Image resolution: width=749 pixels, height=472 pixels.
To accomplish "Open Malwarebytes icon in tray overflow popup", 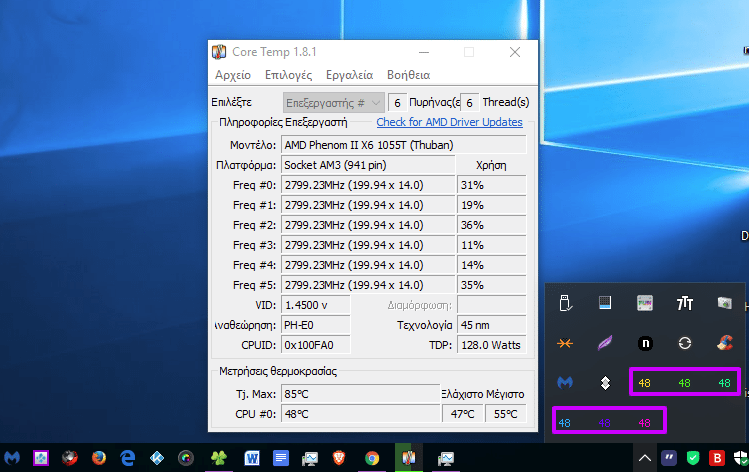I will 565,383.
